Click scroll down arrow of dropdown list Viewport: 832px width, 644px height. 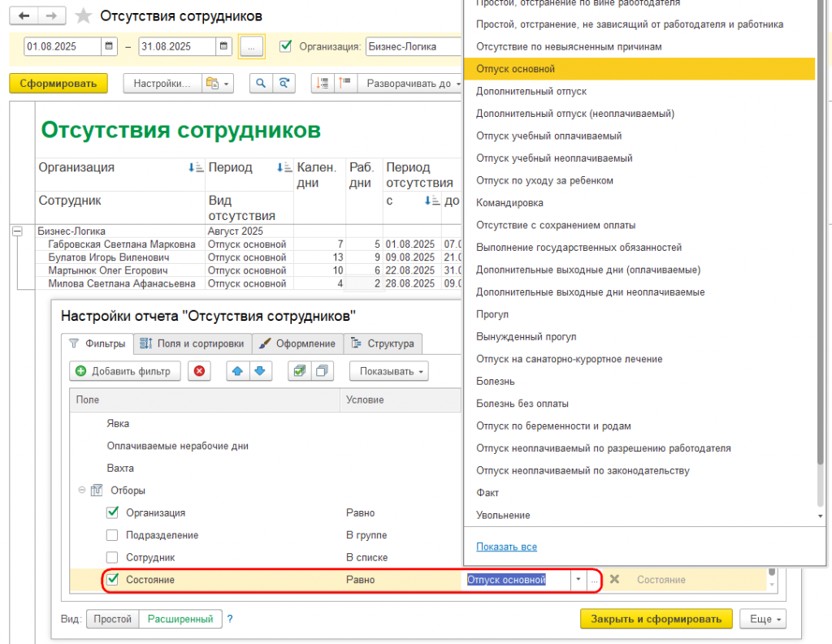(821, 516)
